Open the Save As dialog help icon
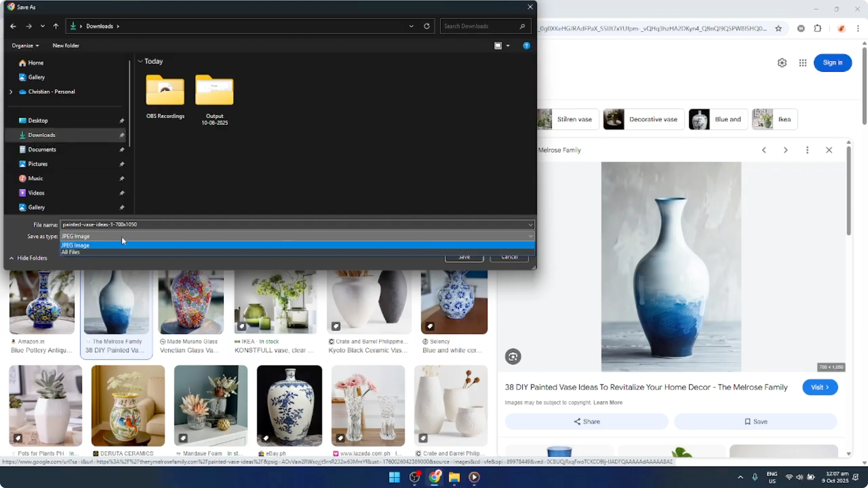Screen dimensions: 868x488 point(527,45)
